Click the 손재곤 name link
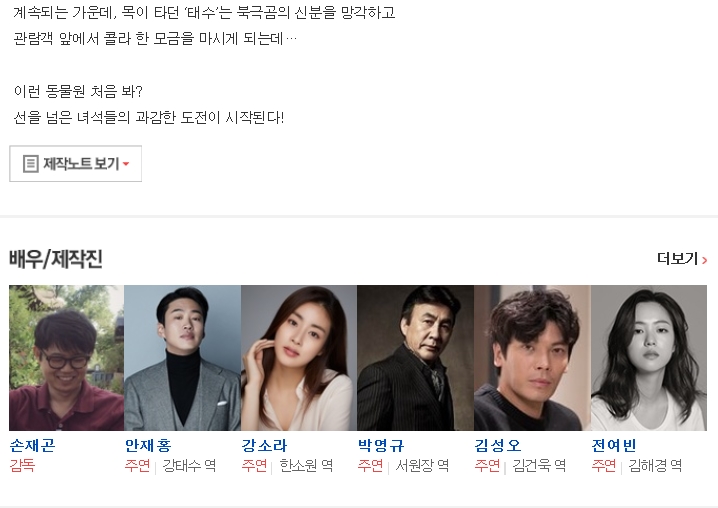Viewport: 718px width, 508px height. [33, 445]
